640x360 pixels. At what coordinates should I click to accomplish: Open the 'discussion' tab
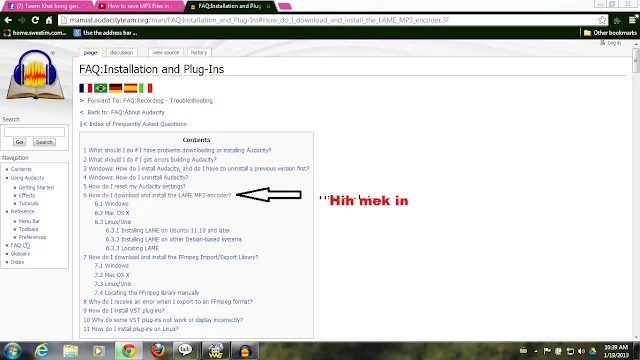pos(121,52)
